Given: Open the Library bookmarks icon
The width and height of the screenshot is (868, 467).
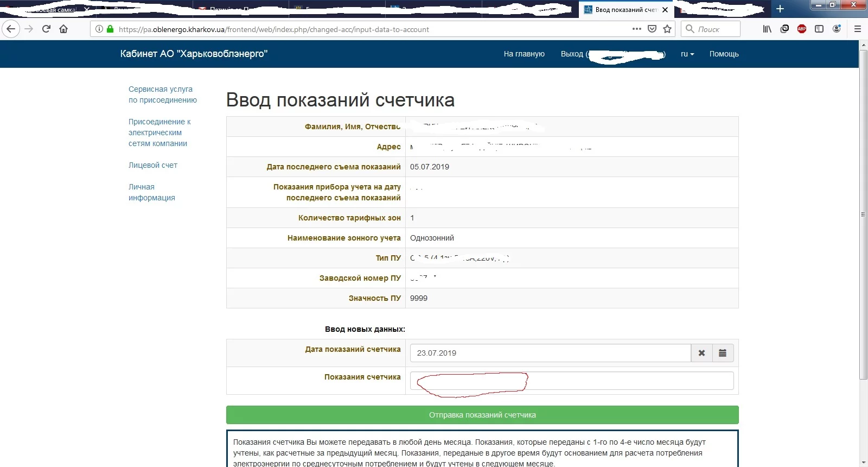Looking at the screenshot, I should 767,29.
